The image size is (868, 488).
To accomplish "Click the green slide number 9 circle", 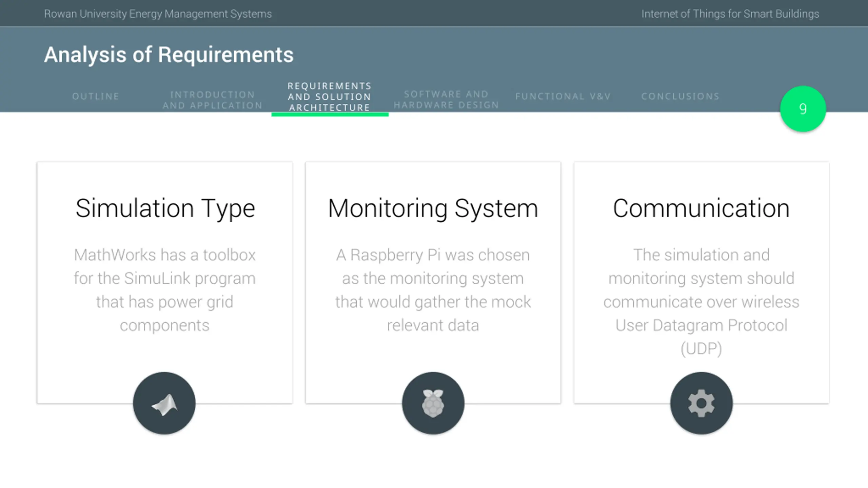I will (x=803, y=109).
